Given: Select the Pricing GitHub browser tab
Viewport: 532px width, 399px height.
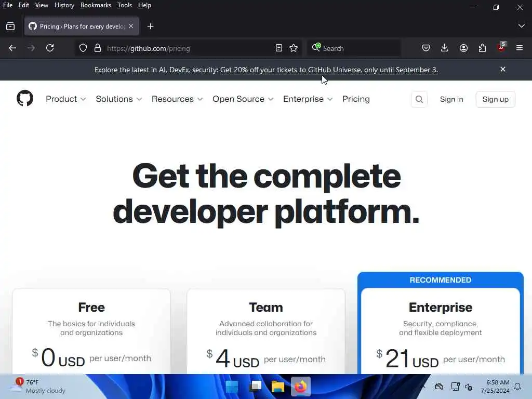Looking at the screenshot, I should click(82, 26).
